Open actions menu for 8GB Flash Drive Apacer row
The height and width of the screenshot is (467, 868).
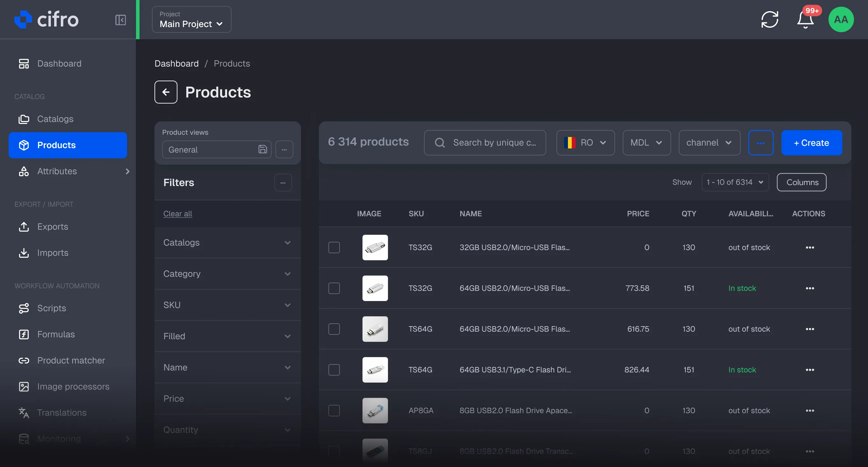click(x=810, y=410)
